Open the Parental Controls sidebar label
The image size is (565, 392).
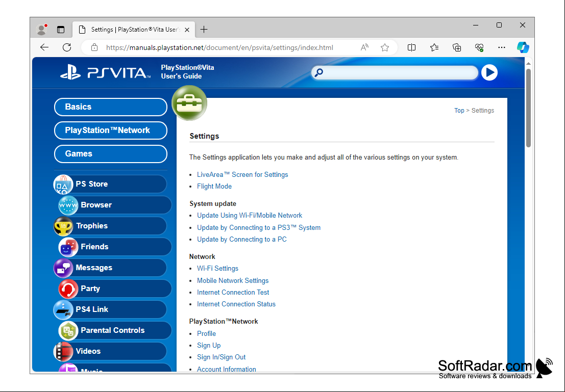[x=113, y=330]
